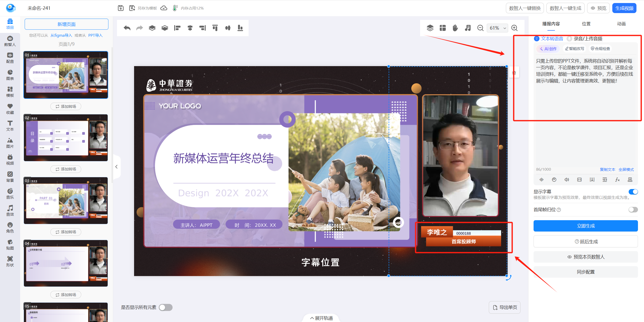Expand the 展开轨道 timeline panel
The height and width of the screenshot is (322, 644).
[321, 318]
